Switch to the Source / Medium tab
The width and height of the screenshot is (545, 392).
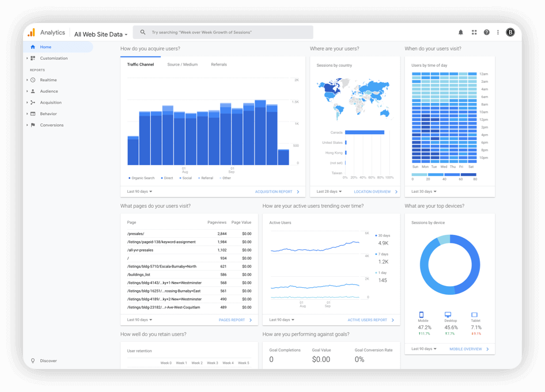click(182, 64)
